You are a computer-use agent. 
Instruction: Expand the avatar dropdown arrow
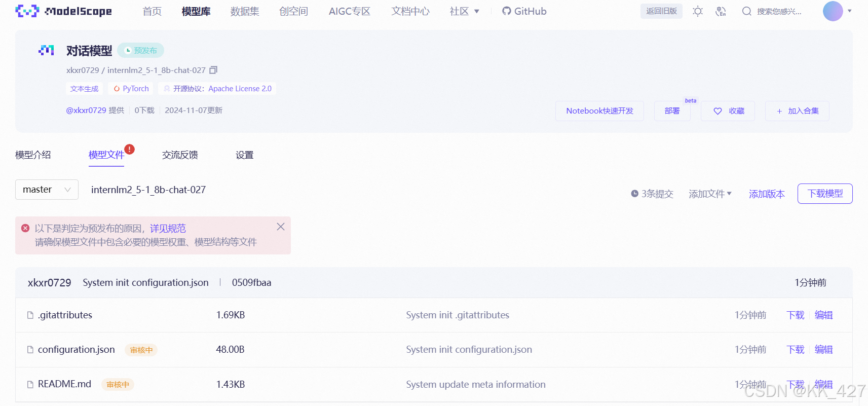click(850, 11)
